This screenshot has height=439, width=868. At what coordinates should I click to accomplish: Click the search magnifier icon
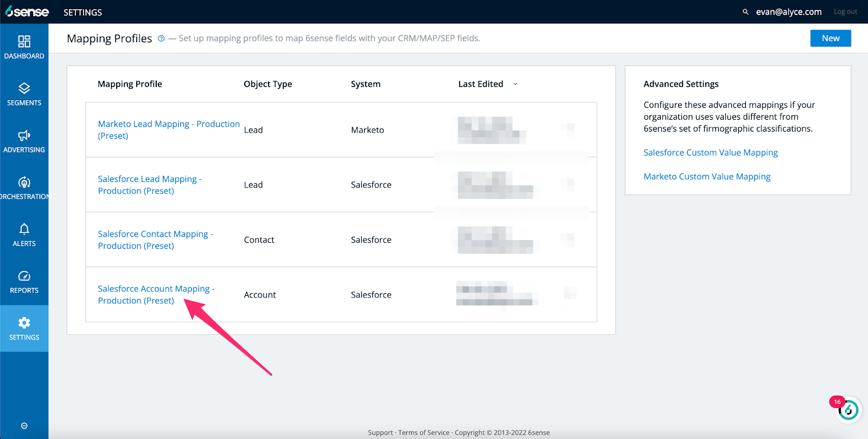[x=745, y=11]
